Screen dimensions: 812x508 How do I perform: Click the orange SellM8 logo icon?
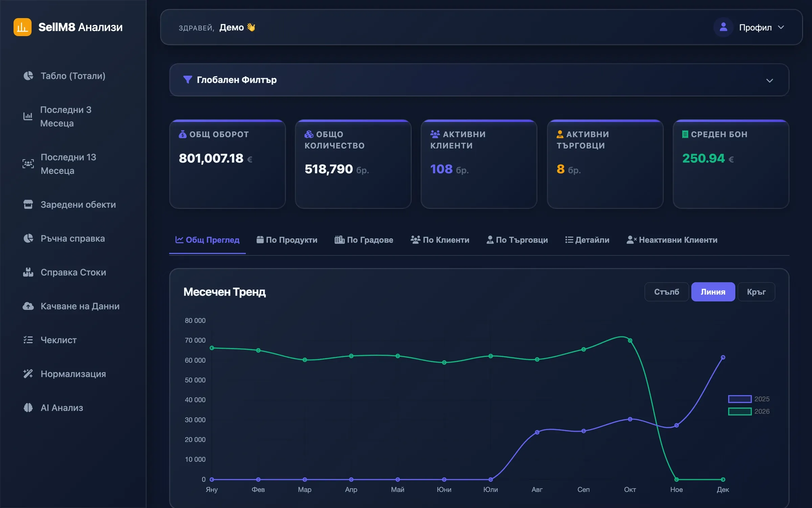point(22,27)
